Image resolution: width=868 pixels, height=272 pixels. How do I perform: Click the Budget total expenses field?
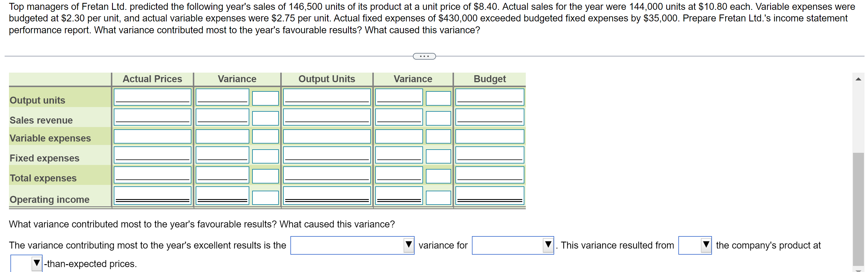tap(489, 175)
